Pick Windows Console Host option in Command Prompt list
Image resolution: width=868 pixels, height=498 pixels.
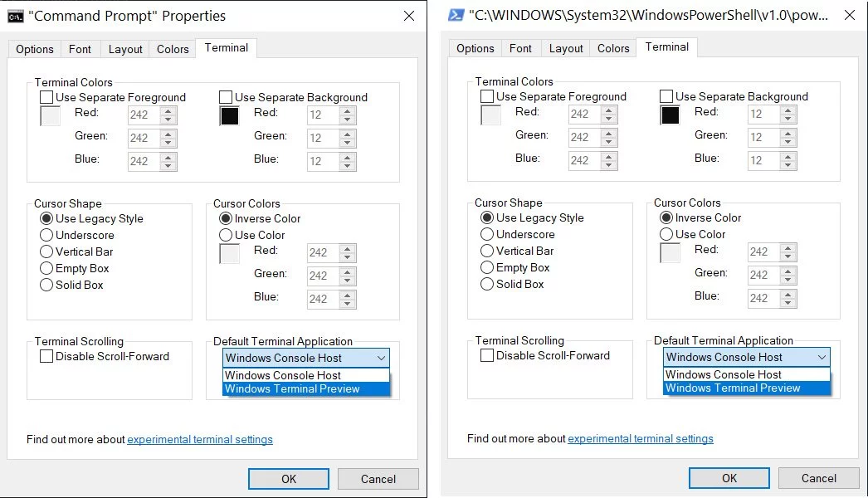[306, 375]
